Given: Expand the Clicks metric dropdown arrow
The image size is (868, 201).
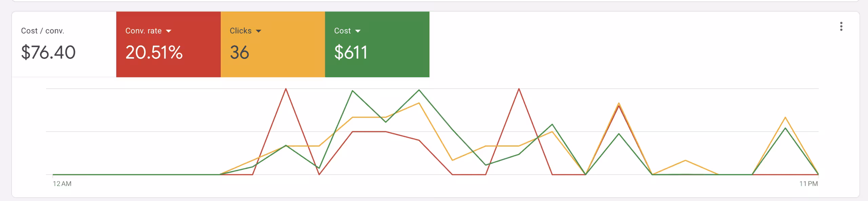Looking at the screenshot, I should (258, 31).
